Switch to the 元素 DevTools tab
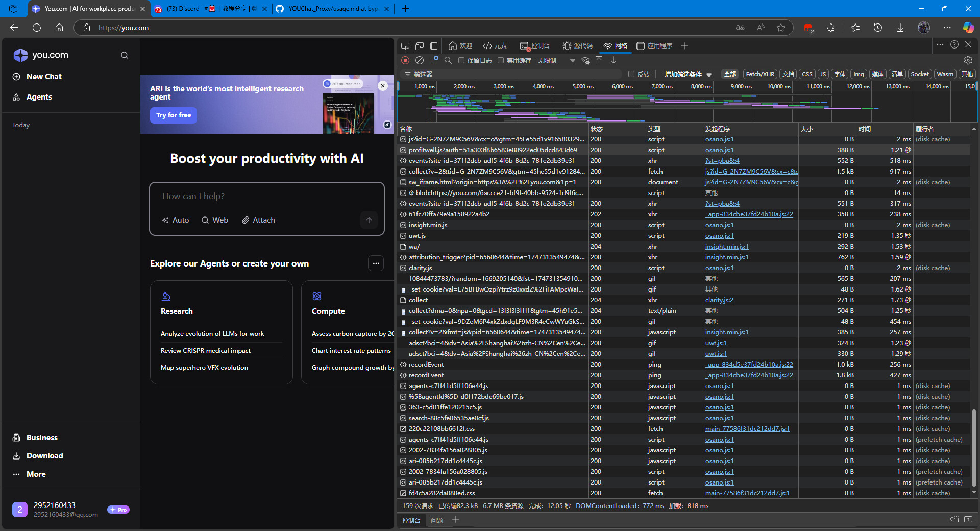Viewport: 980px width, 531px height. [495, 46]
